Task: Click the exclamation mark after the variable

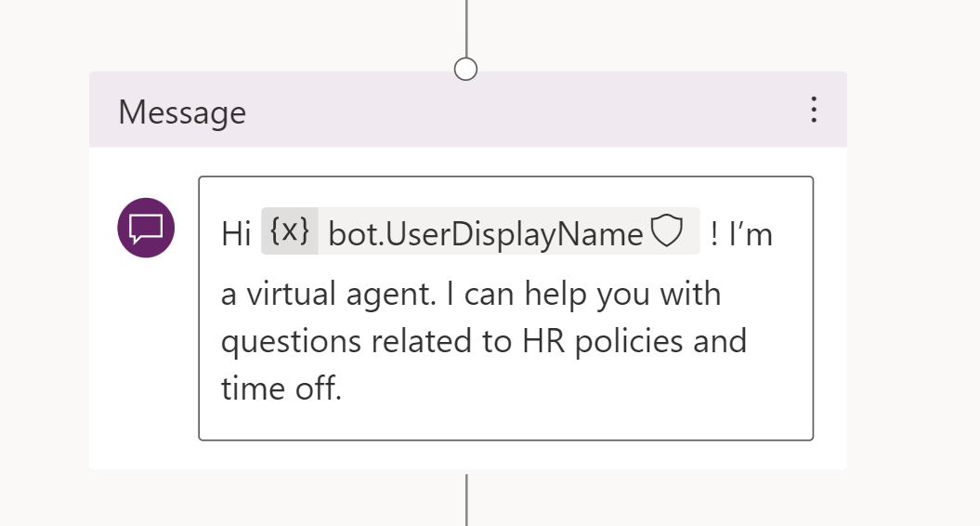Action: [714, 234]
